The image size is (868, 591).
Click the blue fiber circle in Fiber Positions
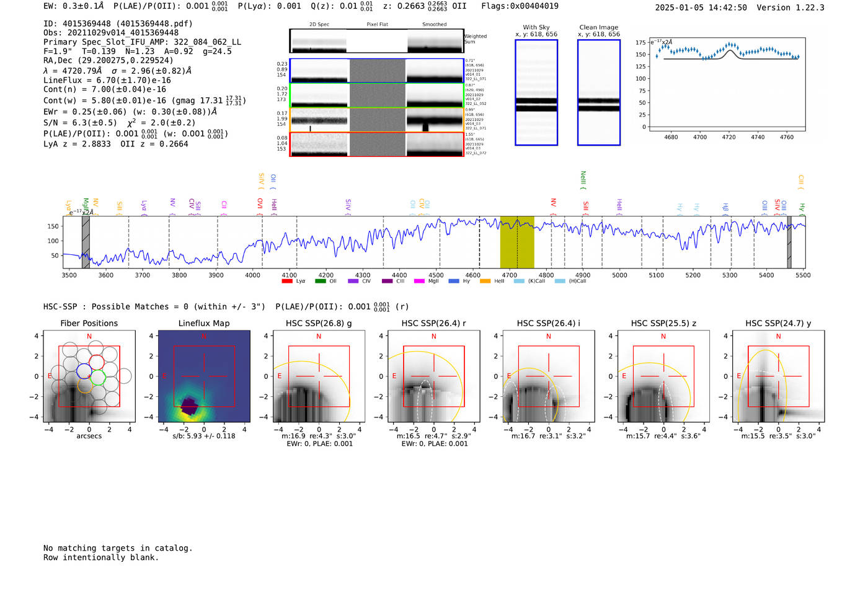click(x=84, y=370)
